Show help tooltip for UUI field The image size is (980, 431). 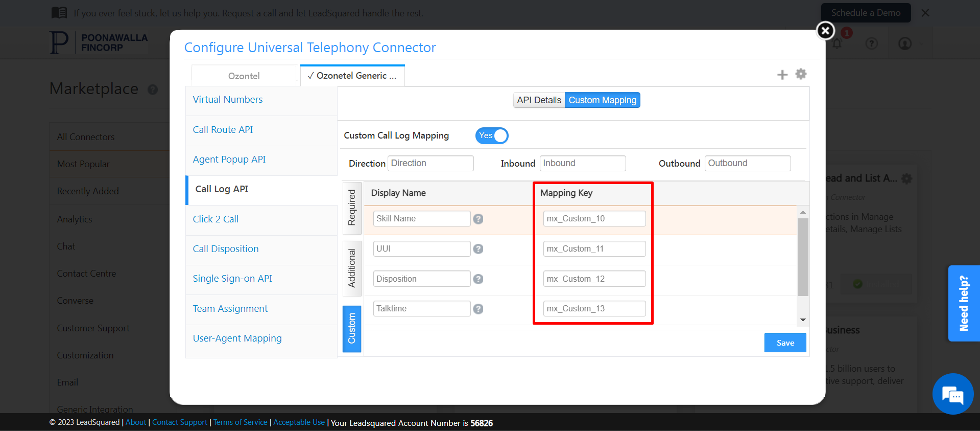[x=478, y=249]
